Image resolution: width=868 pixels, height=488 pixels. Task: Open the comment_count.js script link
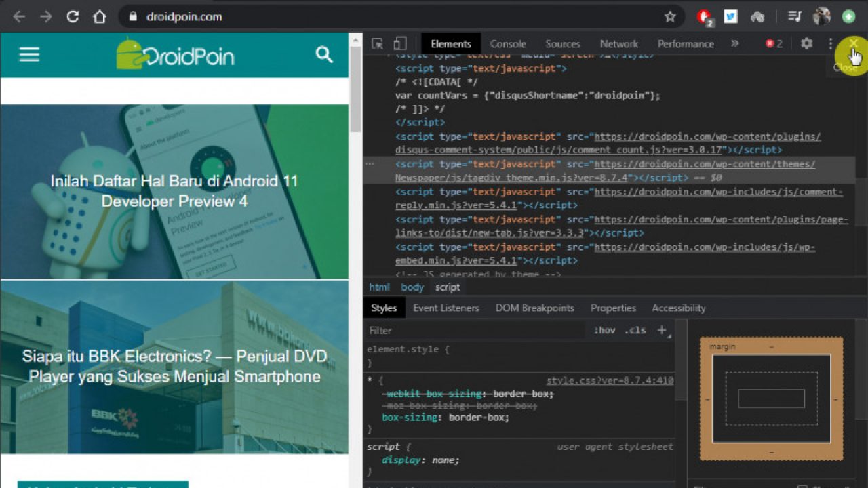point(608,143)
